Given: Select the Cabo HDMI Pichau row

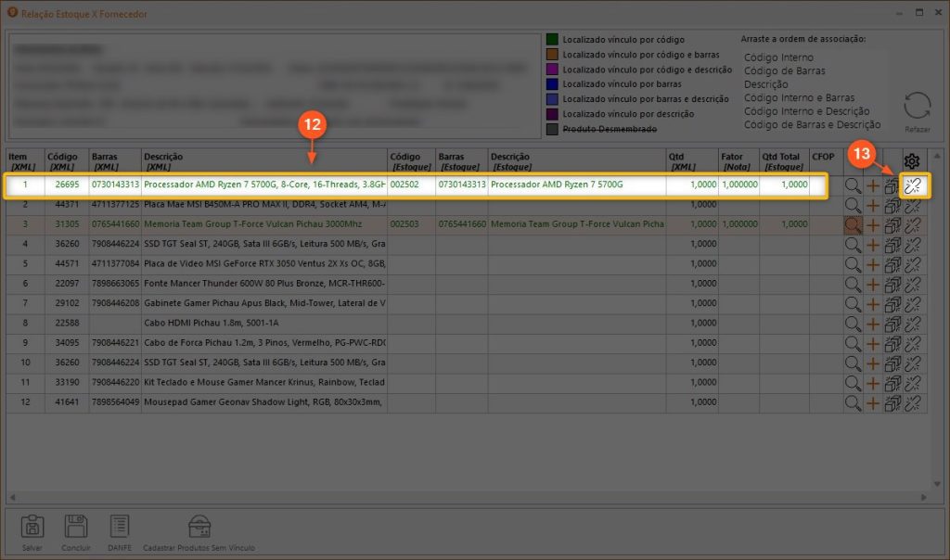Looking at the screenshot, I should pyautogui.click(x=264, y=324).
